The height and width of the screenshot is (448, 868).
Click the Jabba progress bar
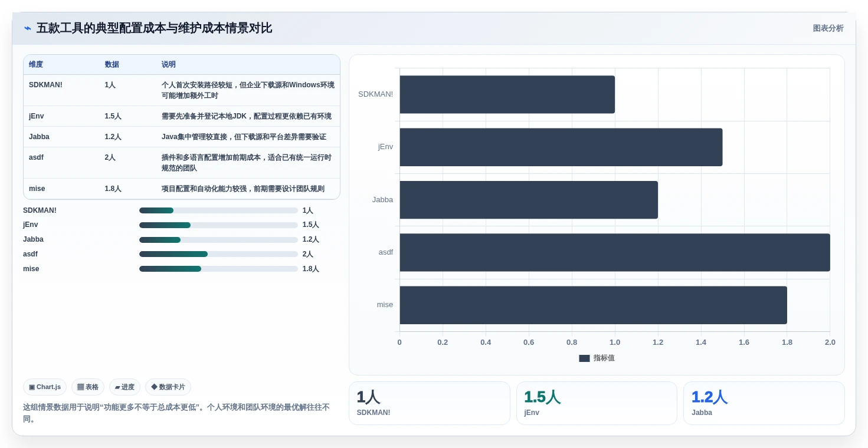pyautogui.click(x=218, y=240)
